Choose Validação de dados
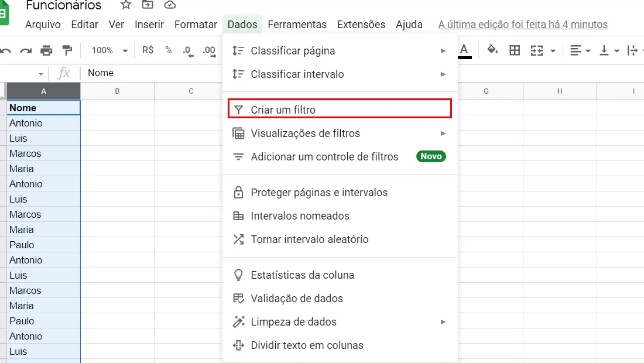The height and width of the screenshot is (363, 644). coord(340,299)
